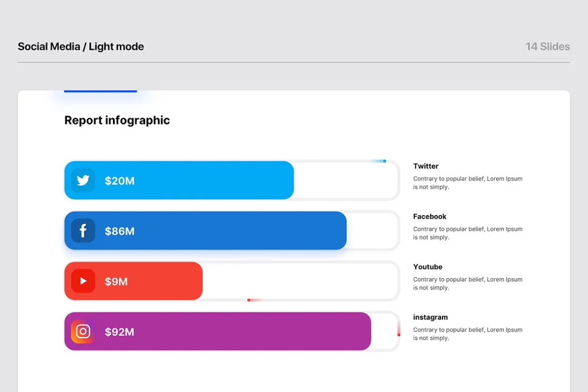Click the 14 Slides label
This screenshot has height=392, width=588.
pyautogui.click(x=547, y=47)
